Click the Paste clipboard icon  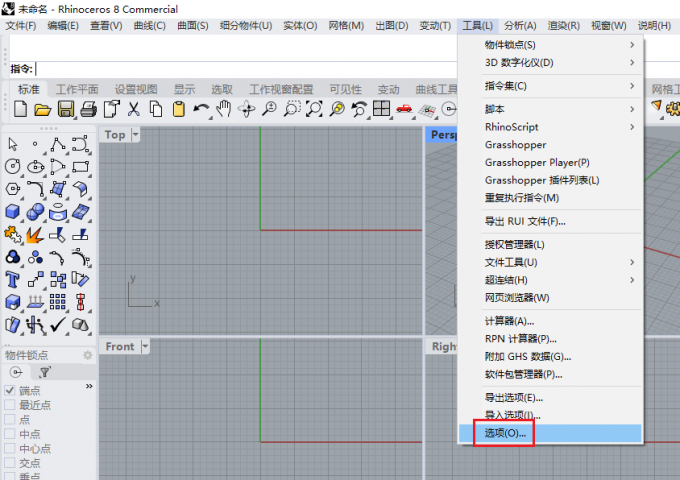tap(179, 109)
